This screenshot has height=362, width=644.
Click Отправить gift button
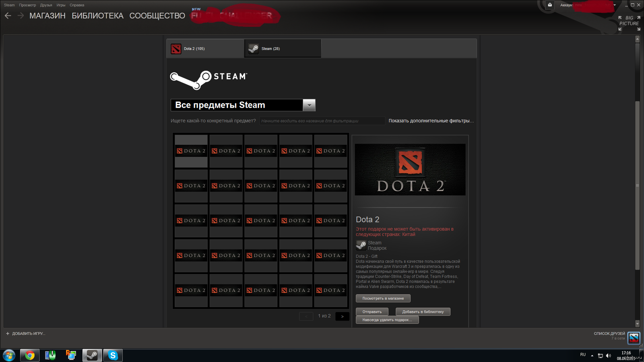tap(372, 312)
